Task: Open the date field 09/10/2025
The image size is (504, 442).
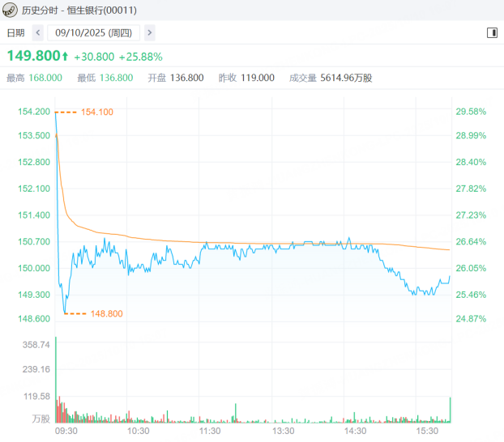Action: (x=93, y=32)
